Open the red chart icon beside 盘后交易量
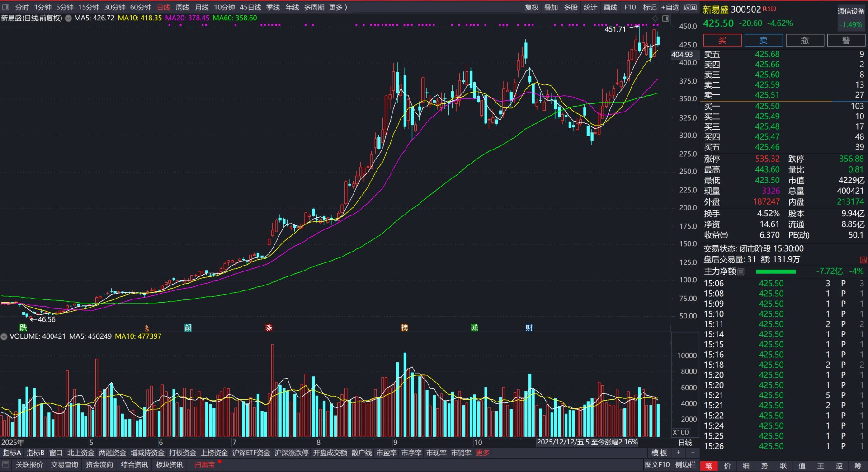 click(863, 260)
